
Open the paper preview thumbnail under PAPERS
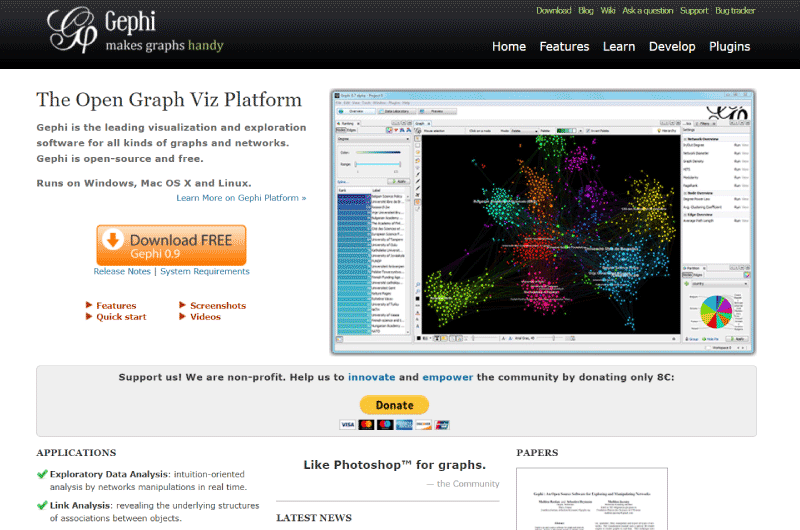[x=592, y=499]
